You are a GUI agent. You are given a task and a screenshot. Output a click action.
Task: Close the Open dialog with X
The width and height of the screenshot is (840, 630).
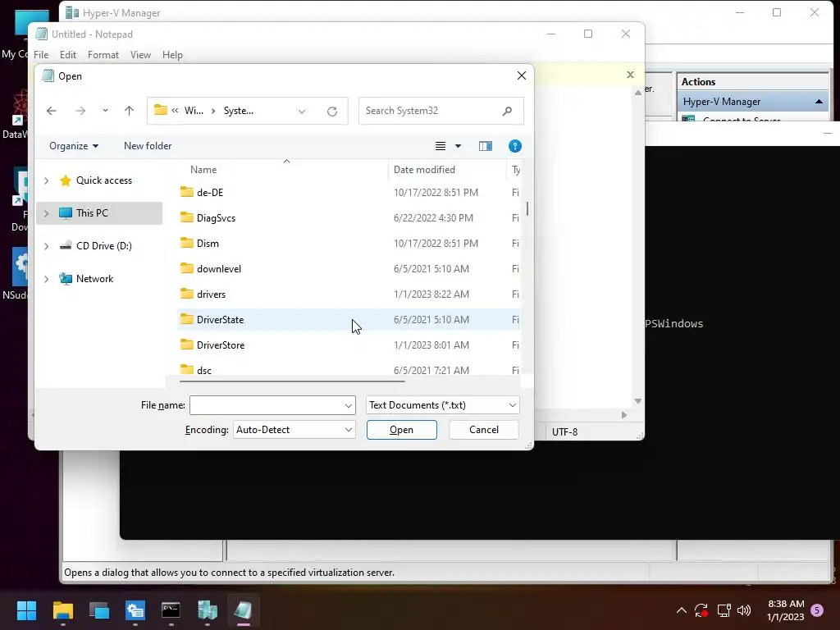tap(521, 76)
